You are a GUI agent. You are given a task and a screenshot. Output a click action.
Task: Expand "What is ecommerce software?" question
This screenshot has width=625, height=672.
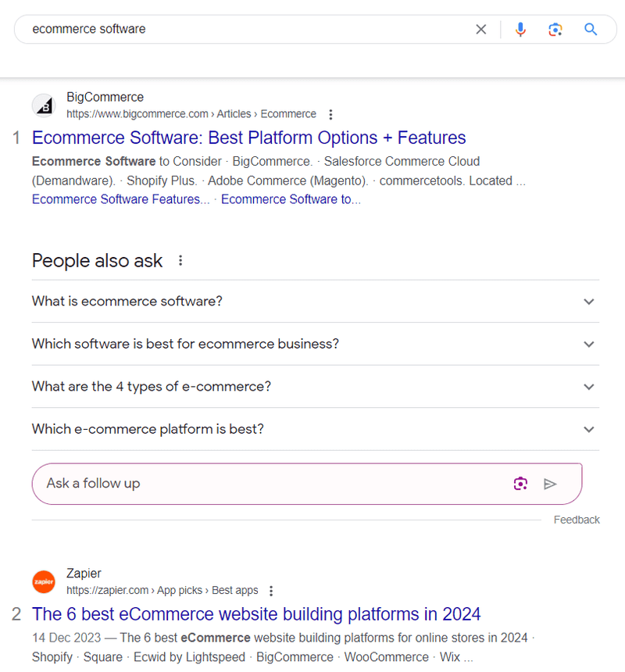pos(316,302)
